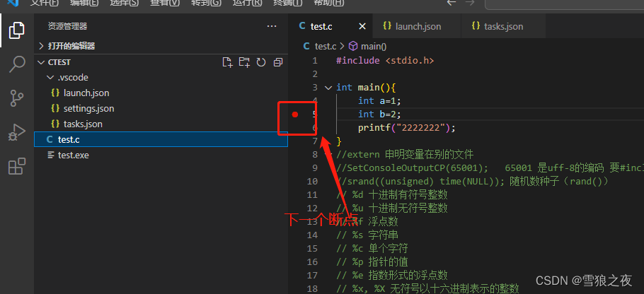Screen dimensions: 644x294
Task: Click the %p 指针的值 comment line
Action: [372, 261]
